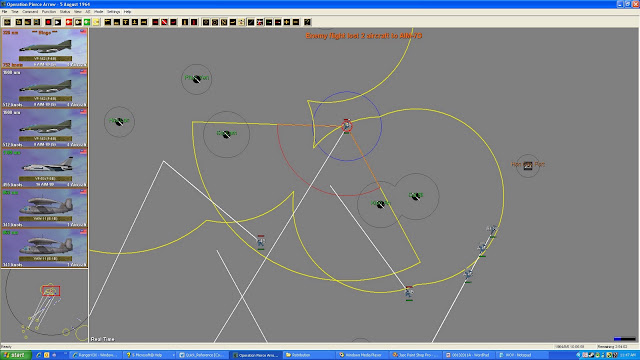
Task: Open the File menu
Action: (4, 12)
